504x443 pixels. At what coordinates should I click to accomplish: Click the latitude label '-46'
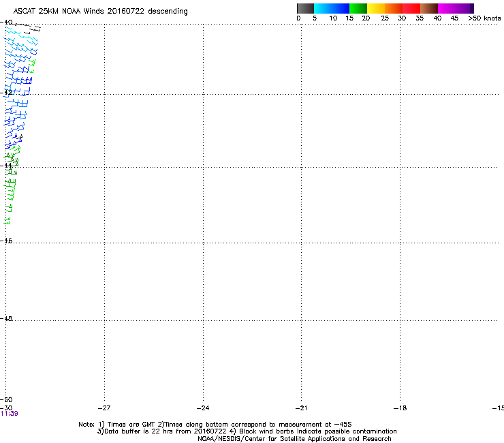(6, 241)
